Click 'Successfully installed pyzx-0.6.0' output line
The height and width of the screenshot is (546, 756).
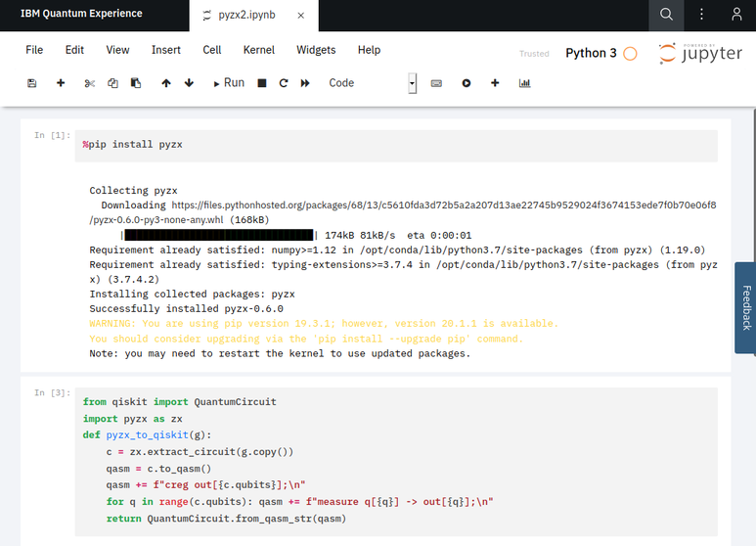tap(186, 308)
